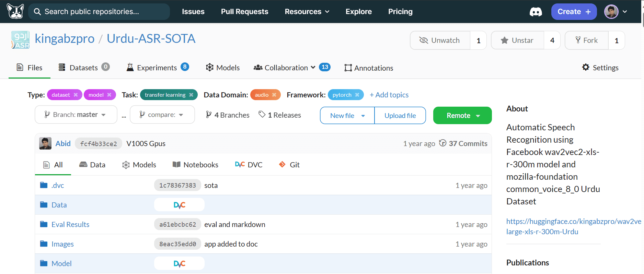The image size is (644, 274).
Task: Unstar this repository
Action: point(518,40)
